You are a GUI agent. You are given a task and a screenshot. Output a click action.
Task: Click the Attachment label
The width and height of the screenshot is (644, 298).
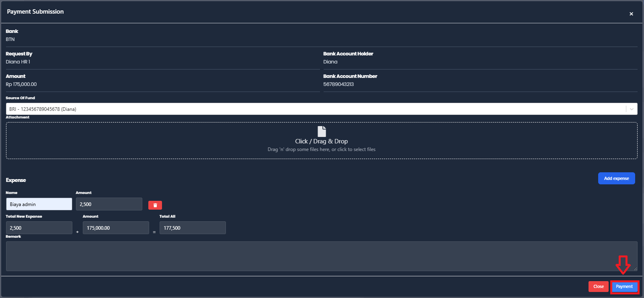[17, 117]
